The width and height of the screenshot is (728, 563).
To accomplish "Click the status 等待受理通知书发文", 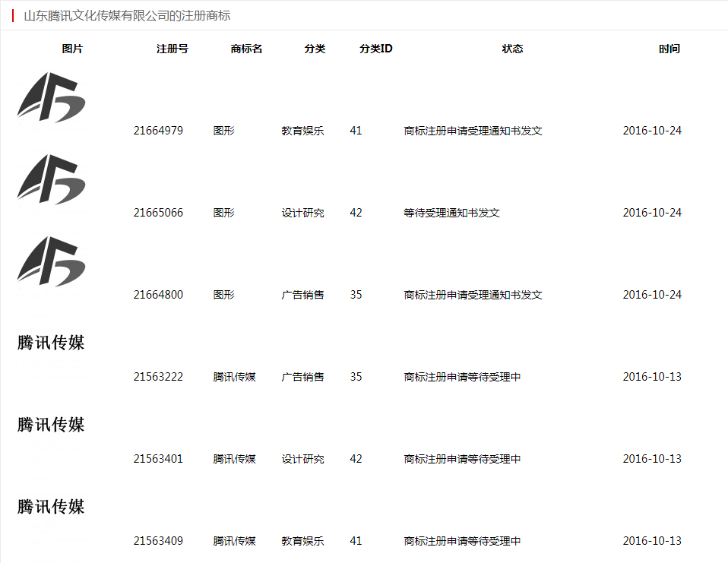I will click(451, 213).
